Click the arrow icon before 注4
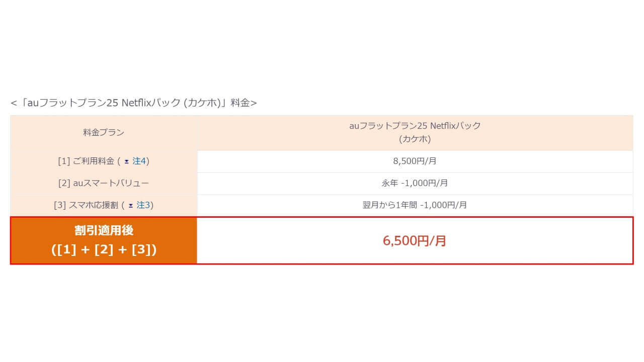 (126, 162)
